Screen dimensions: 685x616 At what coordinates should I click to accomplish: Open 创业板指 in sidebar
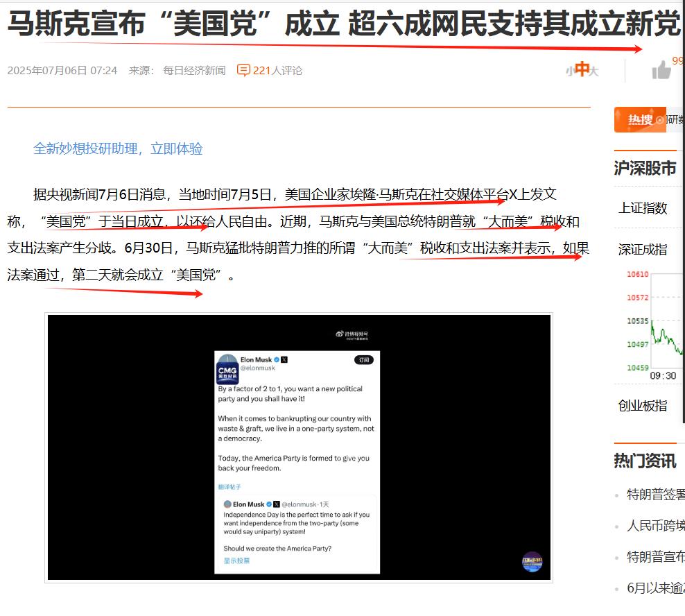pyautogui.click(x=643, y=406)
